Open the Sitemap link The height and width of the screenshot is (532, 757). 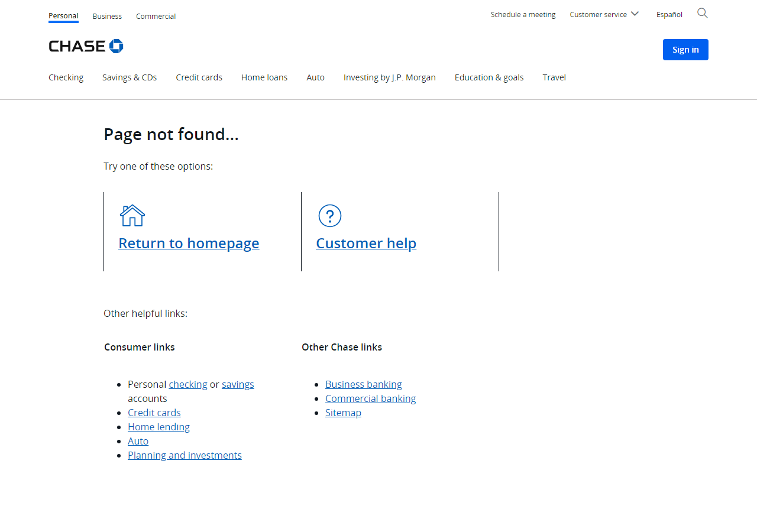pos(343,413)
